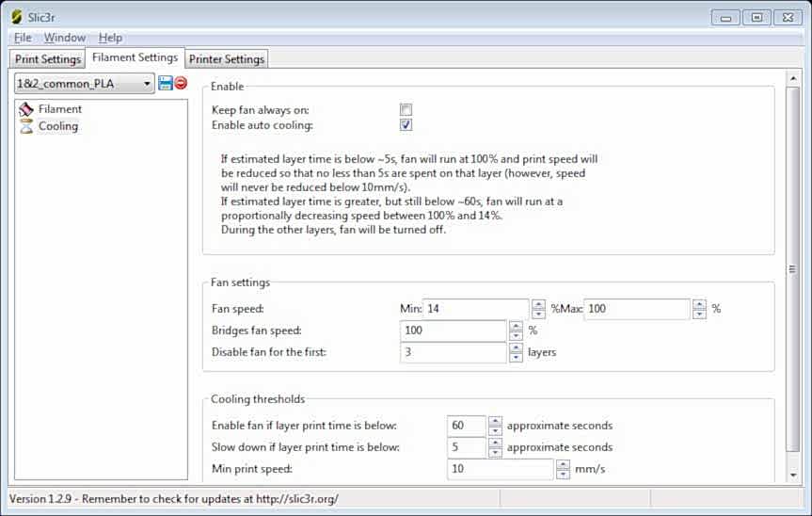This screenshot has width=812, height=516.
Task: Click the Enable fan layer time field
Action: pyautogui.click(x=466, y=426)
